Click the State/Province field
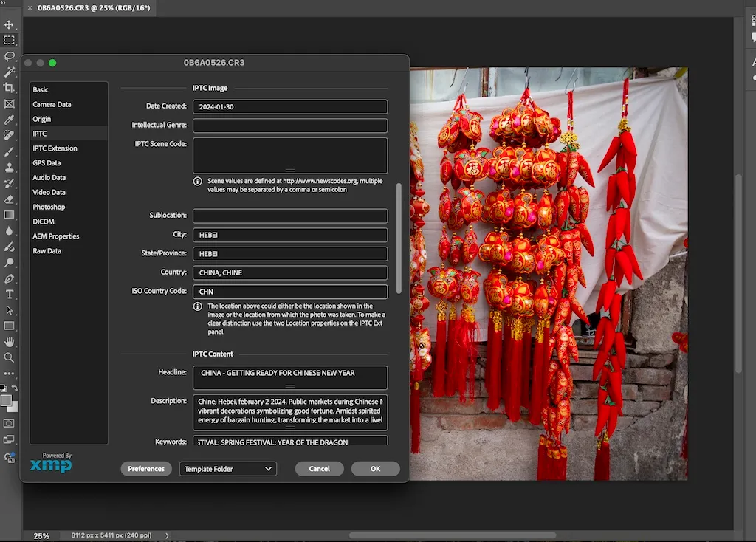The width and height of the screenshot is (756, 542). pos(290,253)
